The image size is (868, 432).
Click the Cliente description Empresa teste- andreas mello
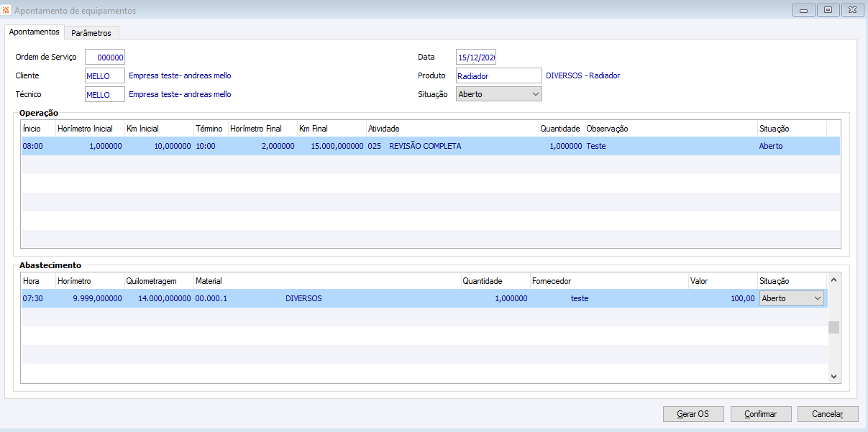pos(180,75)
